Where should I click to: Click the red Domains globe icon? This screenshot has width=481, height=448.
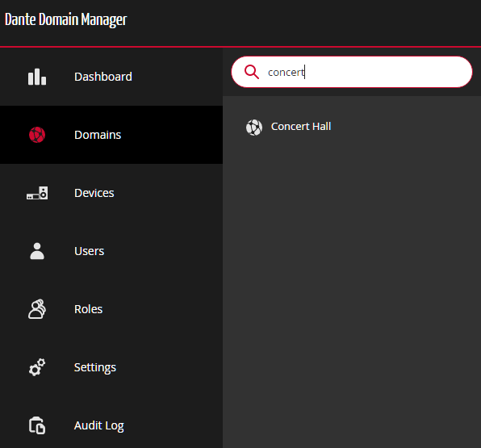(37, 135)
